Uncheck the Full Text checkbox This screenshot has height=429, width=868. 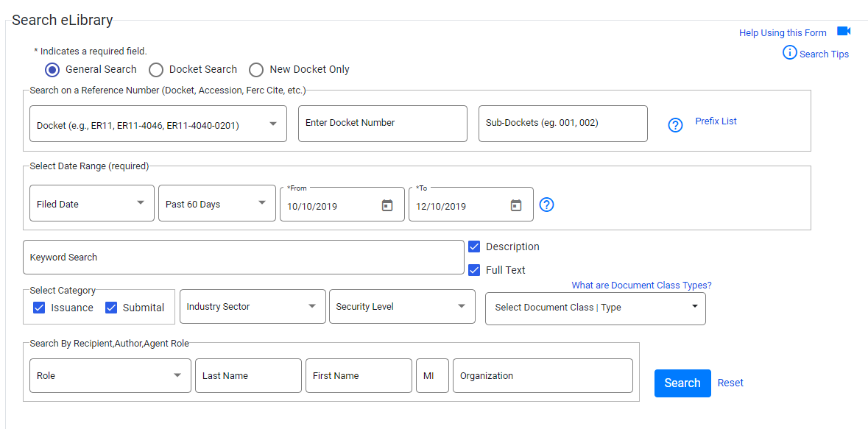point(474,270)
